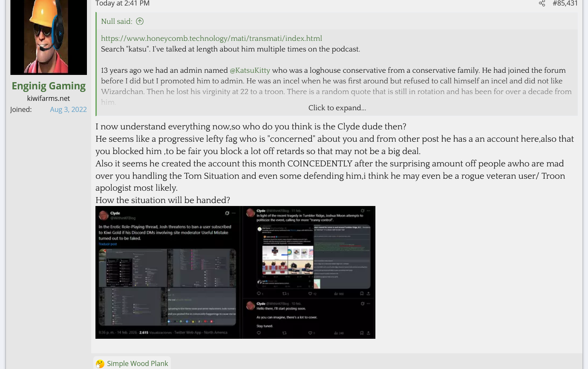Click the thinking emoji reaction icon
This screenshot has width=588, height=369.
click(100, 363)
